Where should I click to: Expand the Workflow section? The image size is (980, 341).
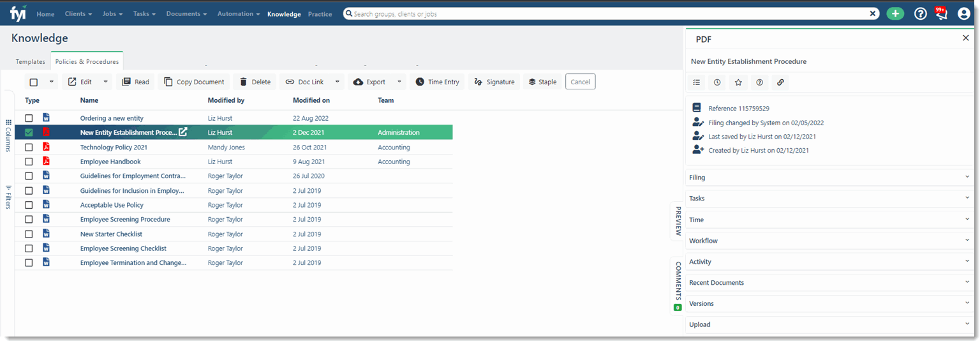828,241
